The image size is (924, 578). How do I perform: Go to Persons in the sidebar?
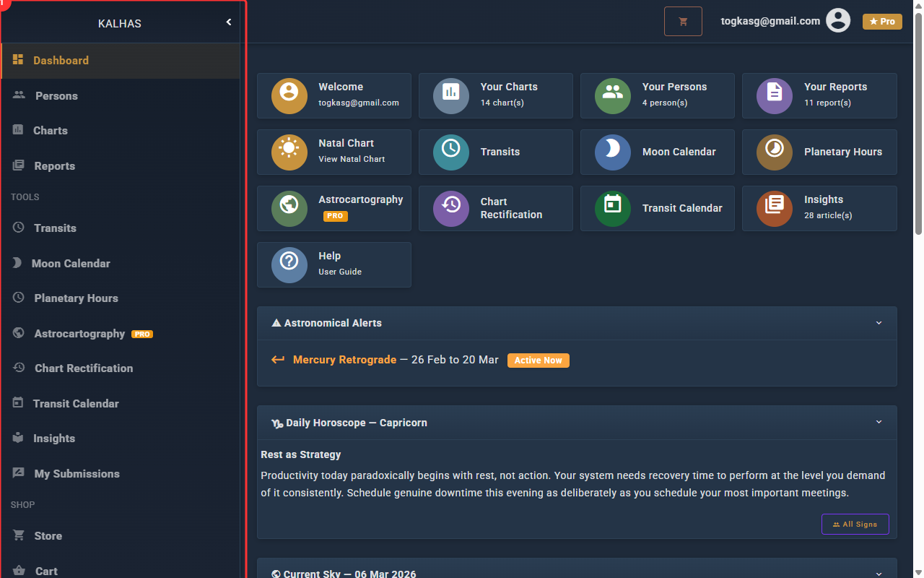tap(56, 96)
